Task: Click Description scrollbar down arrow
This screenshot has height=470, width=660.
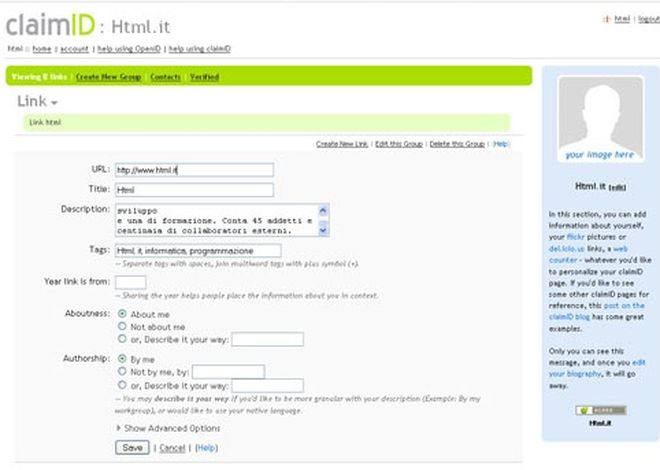Action: [x=323, y=231]
